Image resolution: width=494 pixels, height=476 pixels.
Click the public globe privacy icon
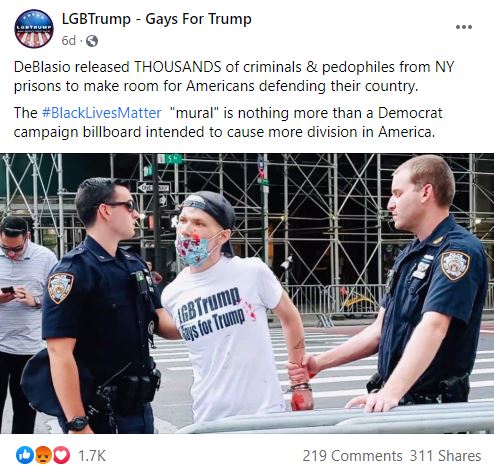tap(92, 41)
